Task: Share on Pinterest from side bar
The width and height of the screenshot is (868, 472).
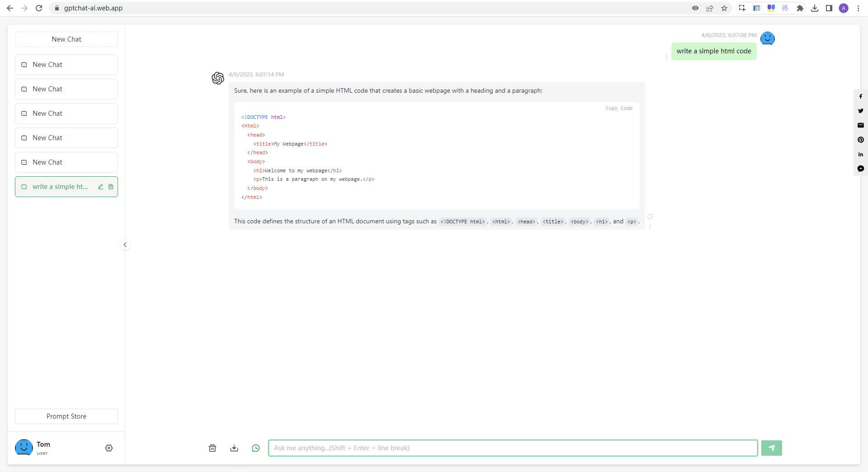Action: coord(861,140)
